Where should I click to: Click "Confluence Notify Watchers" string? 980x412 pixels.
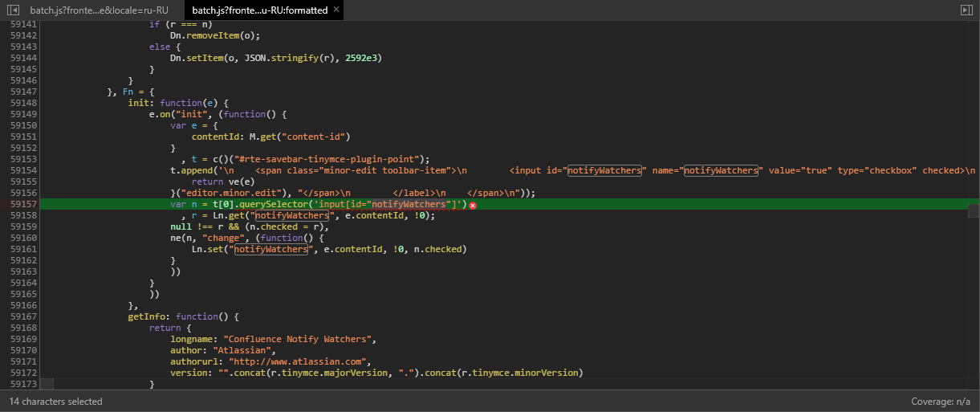coord(299,339)
